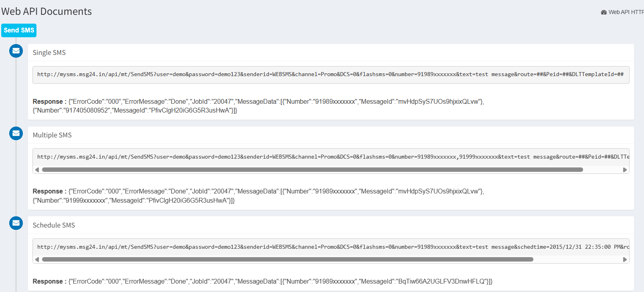This screenshot has height=292, width=644.
Task: Click the Web API Documents page title
Action: (46, 12)
